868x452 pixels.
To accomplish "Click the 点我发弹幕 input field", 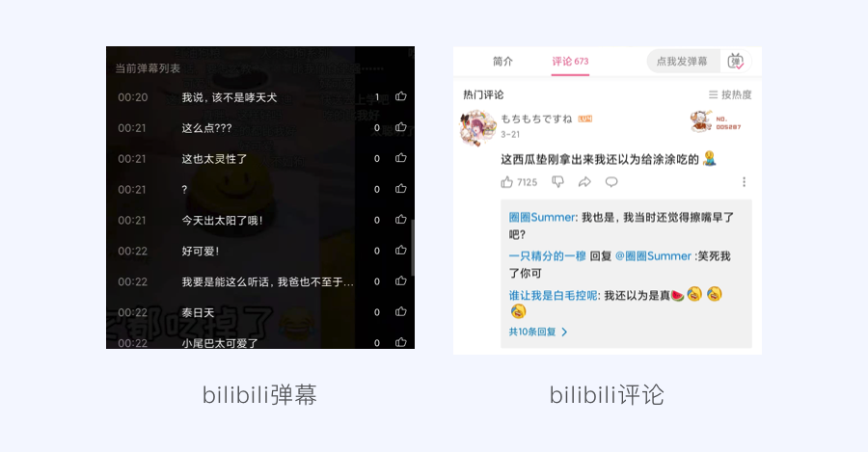I will [x=683, y=62].
